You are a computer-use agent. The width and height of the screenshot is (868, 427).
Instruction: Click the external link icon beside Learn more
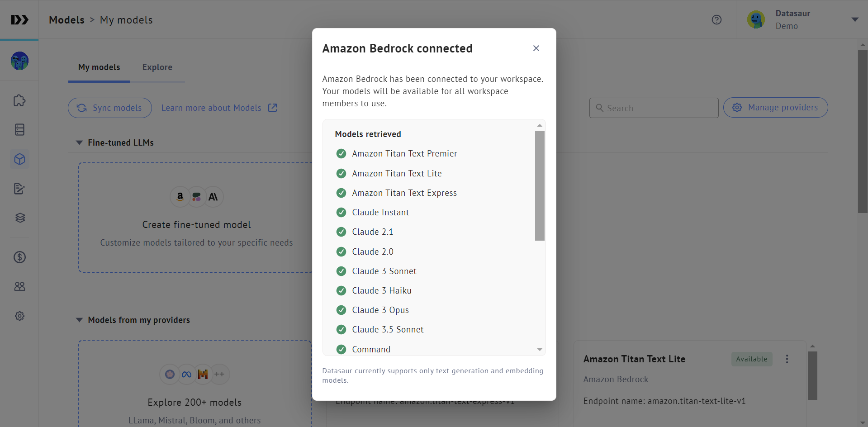[x=272, y=108]
